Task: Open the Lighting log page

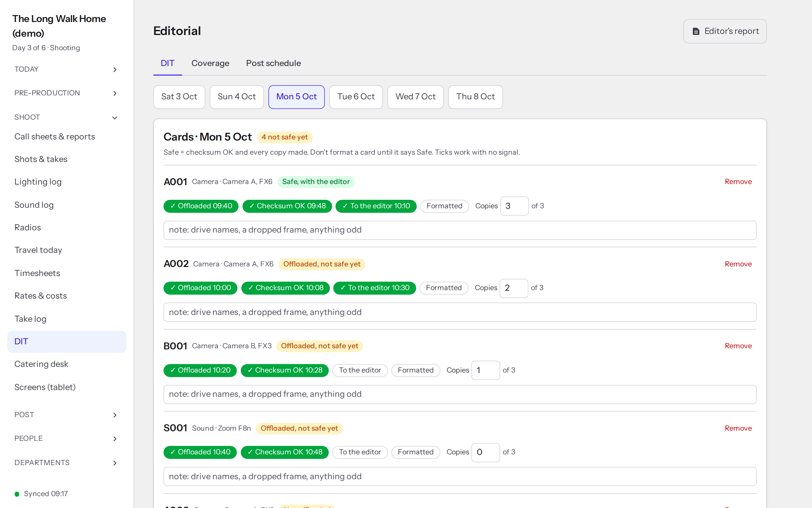Action: [x=67, y=182]
